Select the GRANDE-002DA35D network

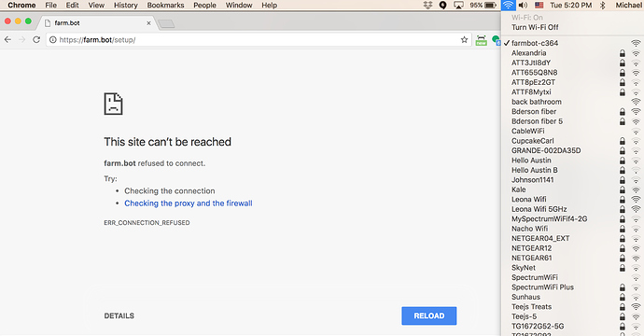(572, 150)
